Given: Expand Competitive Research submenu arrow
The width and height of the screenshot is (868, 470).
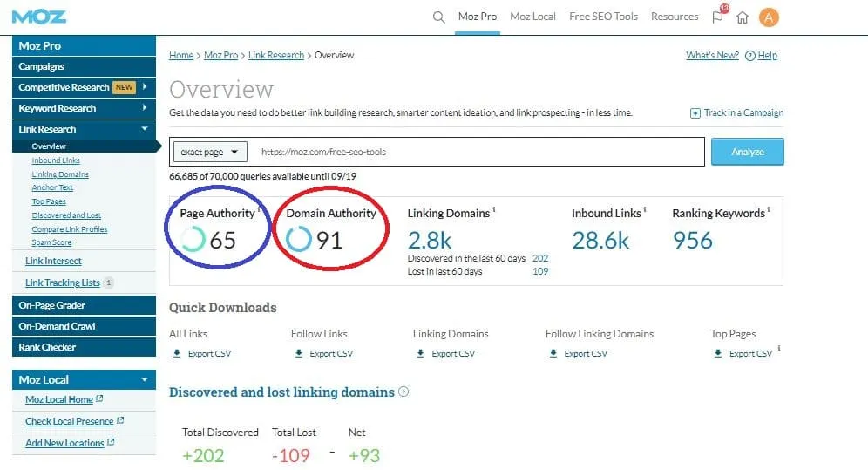Looking at the screenshot, I should coord(145,87).
